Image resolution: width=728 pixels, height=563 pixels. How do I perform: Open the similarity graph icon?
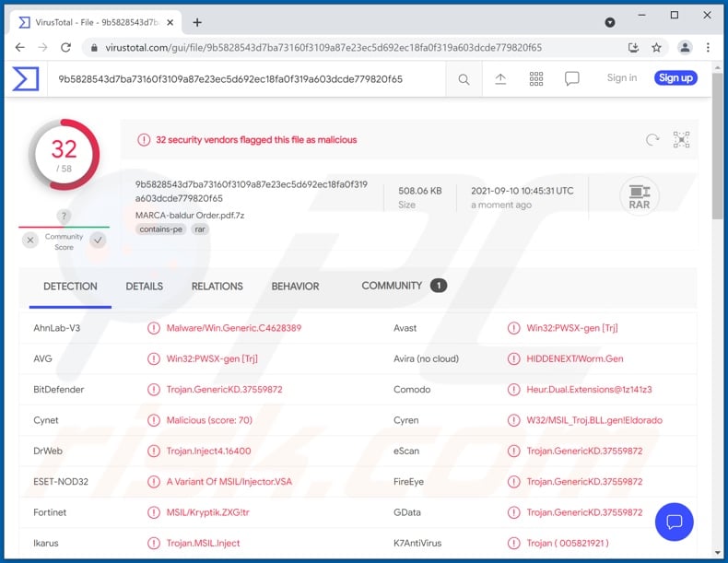pos(681,139)
